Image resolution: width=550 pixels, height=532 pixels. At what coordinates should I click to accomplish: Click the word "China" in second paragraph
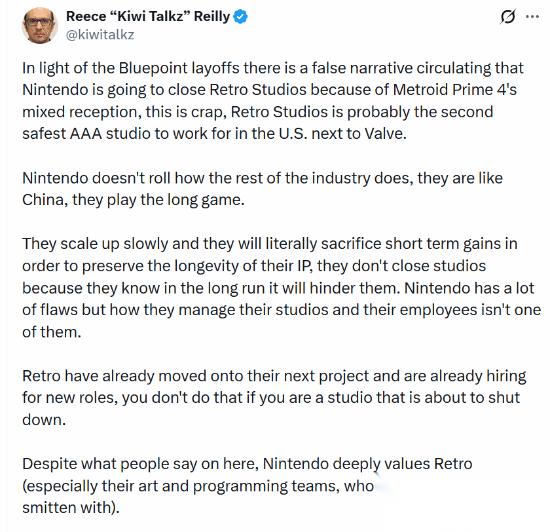click(43, 200)
